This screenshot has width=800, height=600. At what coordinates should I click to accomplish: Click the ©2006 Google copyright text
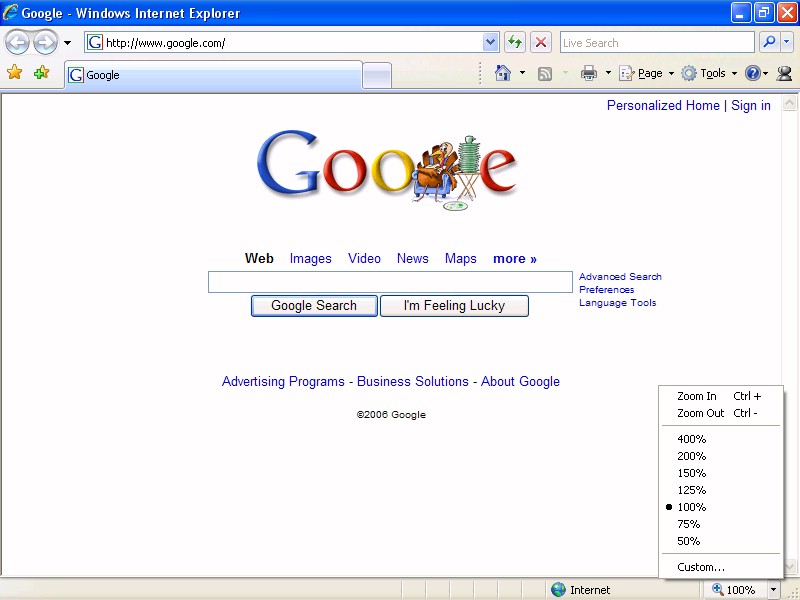391,415
